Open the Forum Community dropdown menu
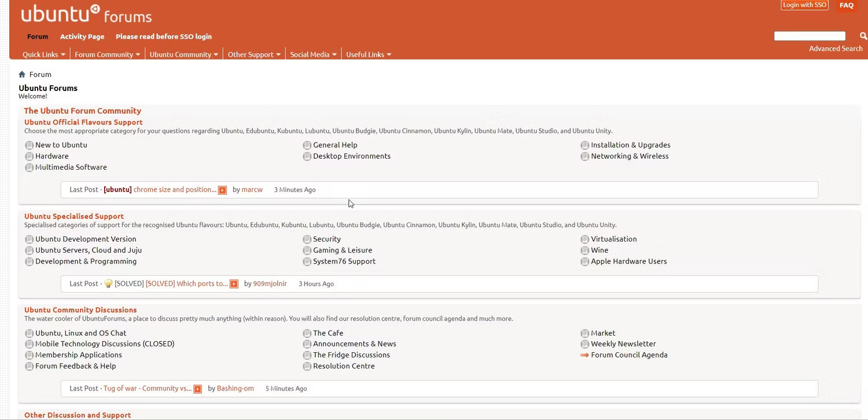 pos(108,54)
